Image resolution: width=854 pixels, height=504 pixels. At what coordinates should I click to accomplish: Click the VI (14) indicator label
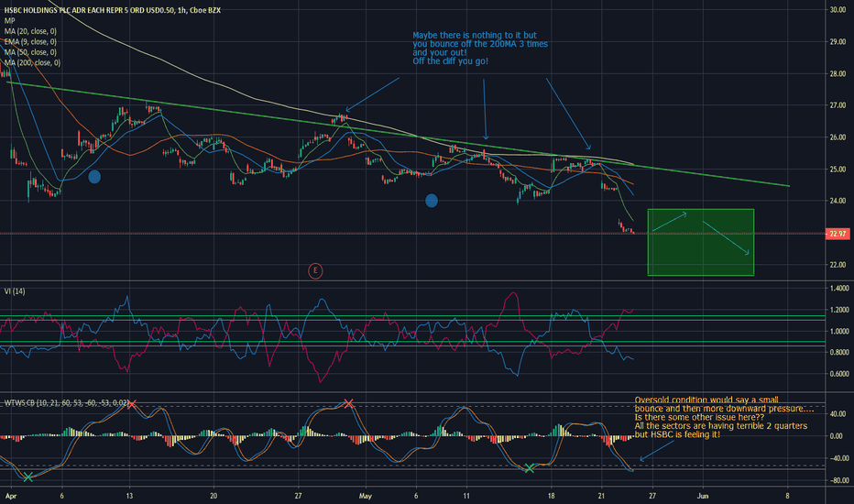click(15, 291)
